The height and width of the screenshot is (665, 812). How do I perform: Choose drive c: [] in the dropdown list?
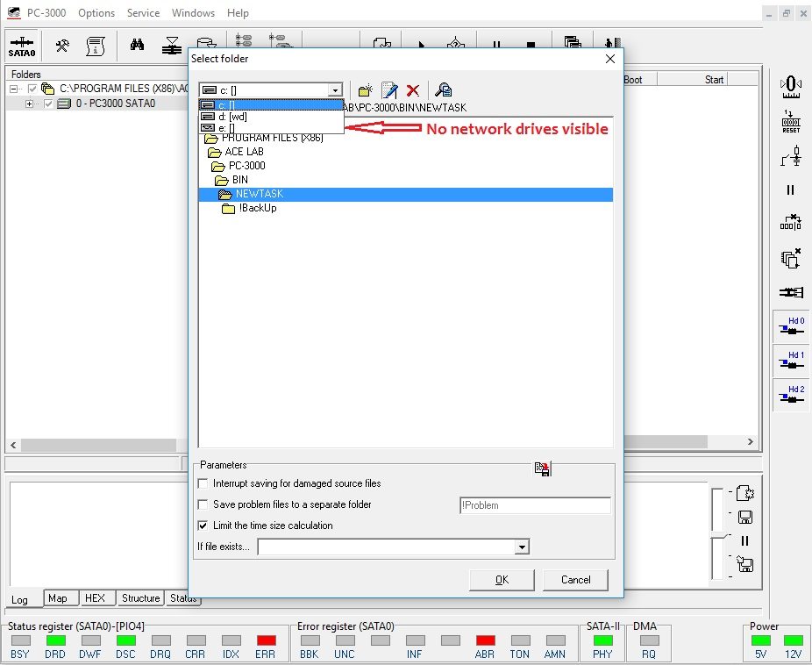click(x=271, y=105)
